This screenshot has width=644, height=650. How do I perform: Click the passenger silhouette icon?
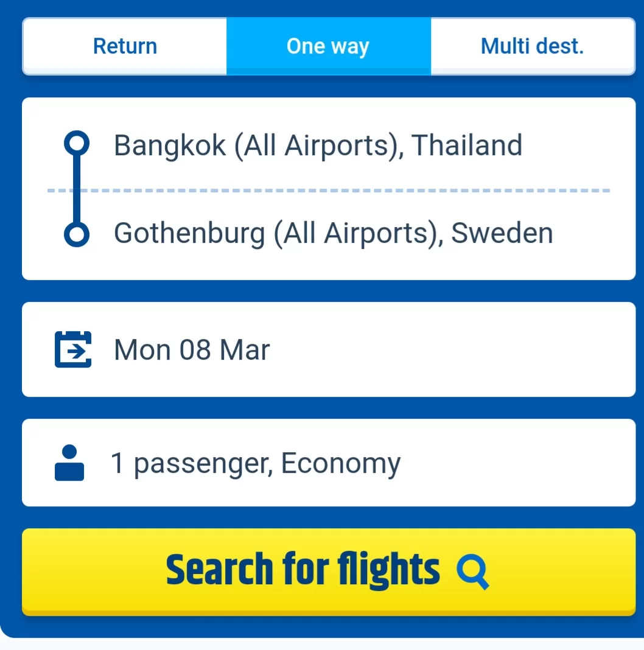pos(69,463)
